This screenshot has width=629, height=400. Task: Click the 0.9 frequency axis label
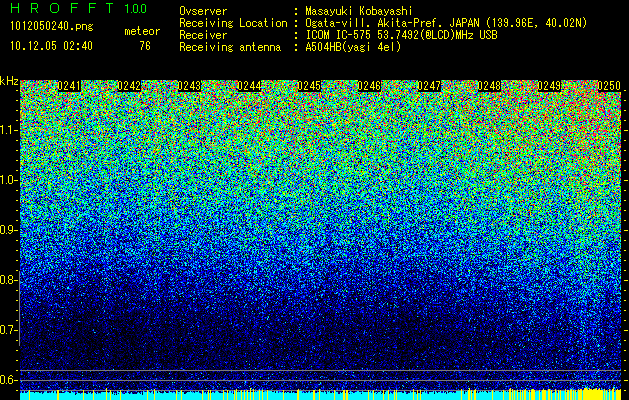pyautogui.click(x=9, y=230)
